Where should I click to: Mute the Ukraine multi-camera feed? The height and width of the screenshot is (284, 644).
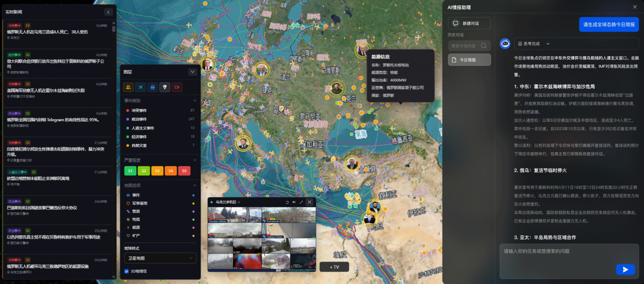(294, 202)
